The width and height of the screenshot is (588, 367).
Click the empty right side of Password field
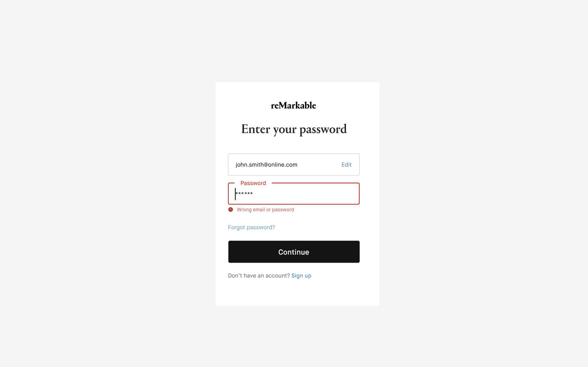click(x=328, y=194)
